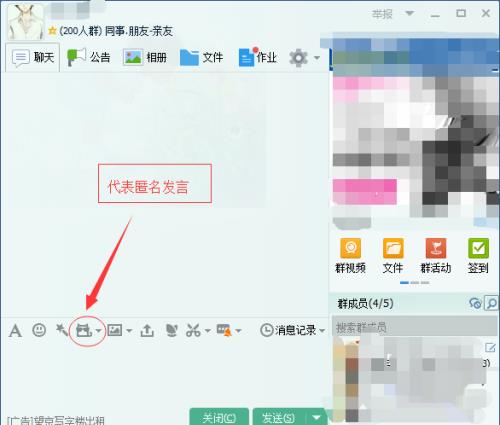
Task: Click the group name 同事.朋友-亲友
Action: [139, 31]
